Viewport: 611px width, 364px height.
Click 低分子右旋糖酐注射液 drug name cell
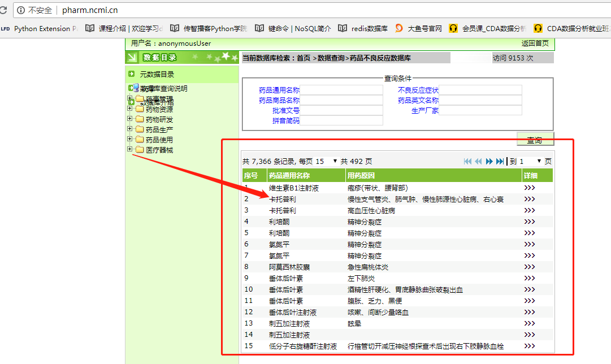pyautogui.click(x=303, y=346)
